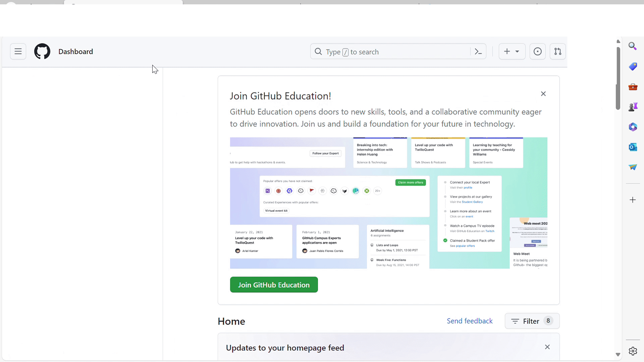Open the Issues icon in header

pyautogui.click(x=537, y=52)
